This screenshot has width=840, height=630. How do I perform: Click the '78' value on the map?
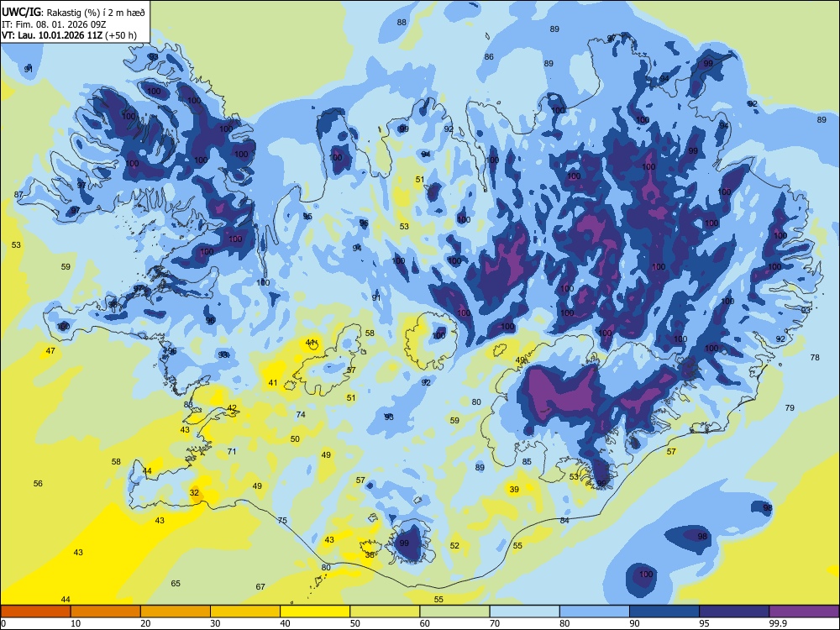point(815,357)
